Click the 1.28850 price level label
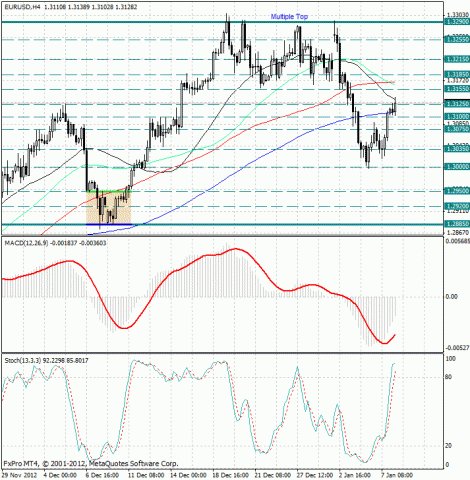 tap(457, 224)
